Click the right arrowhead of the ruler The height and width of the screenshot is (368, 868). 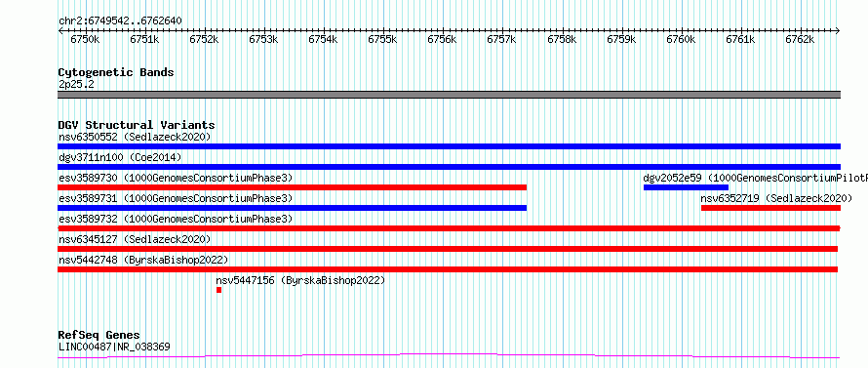(x=838, y=31)
